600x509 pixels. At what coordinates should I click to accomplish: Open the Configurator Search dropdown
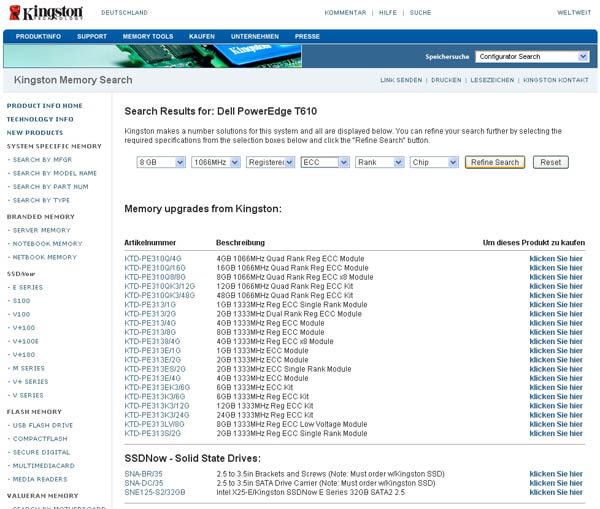tap(532, 57)
